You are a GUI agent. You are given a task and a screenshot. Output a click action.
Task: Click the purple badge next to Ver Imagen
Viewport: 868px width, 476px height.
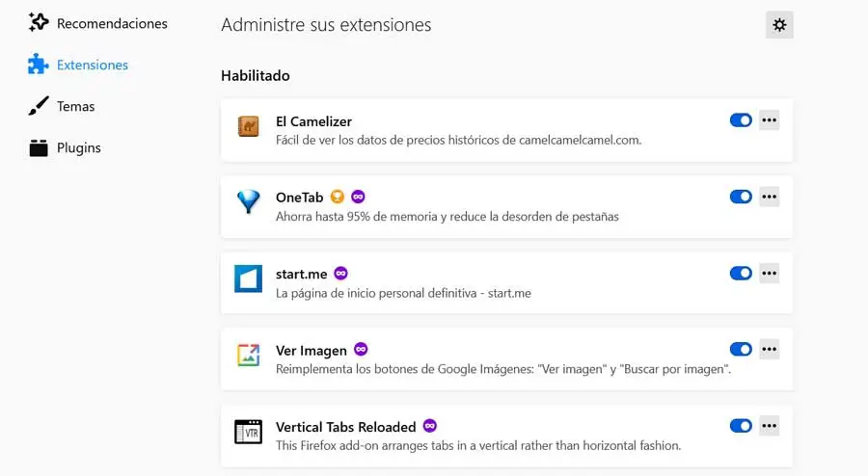click(361, 350)
